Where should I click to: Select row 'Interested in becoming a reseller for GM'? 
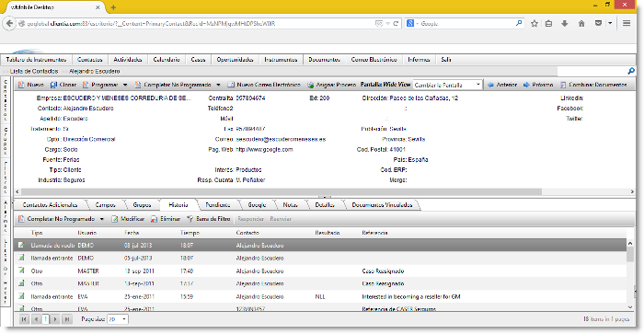[320, 296]
